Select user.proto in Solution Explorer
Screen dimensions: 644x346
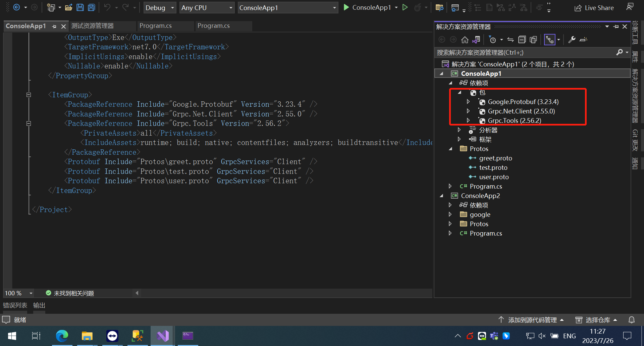(494, 177)
